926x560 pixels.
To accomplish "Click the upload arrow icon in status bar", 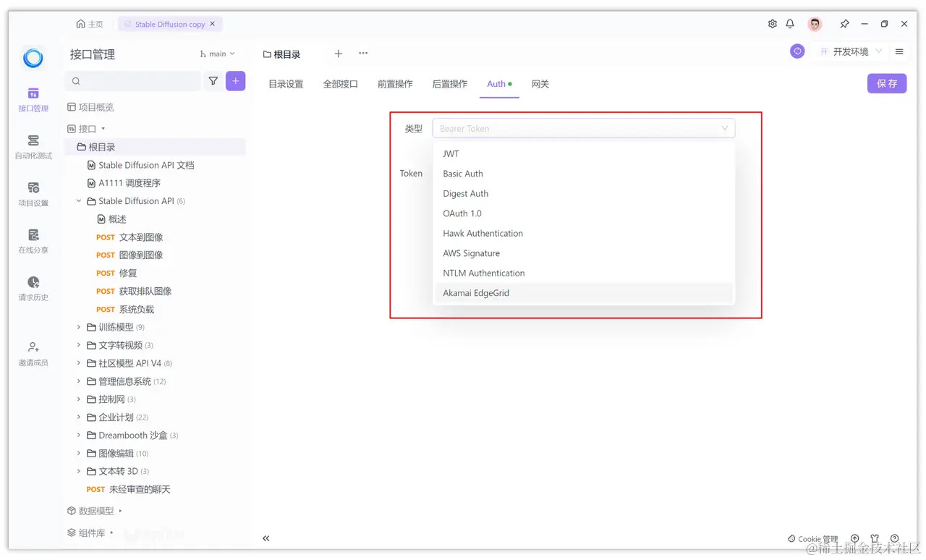I will [855, 539].
